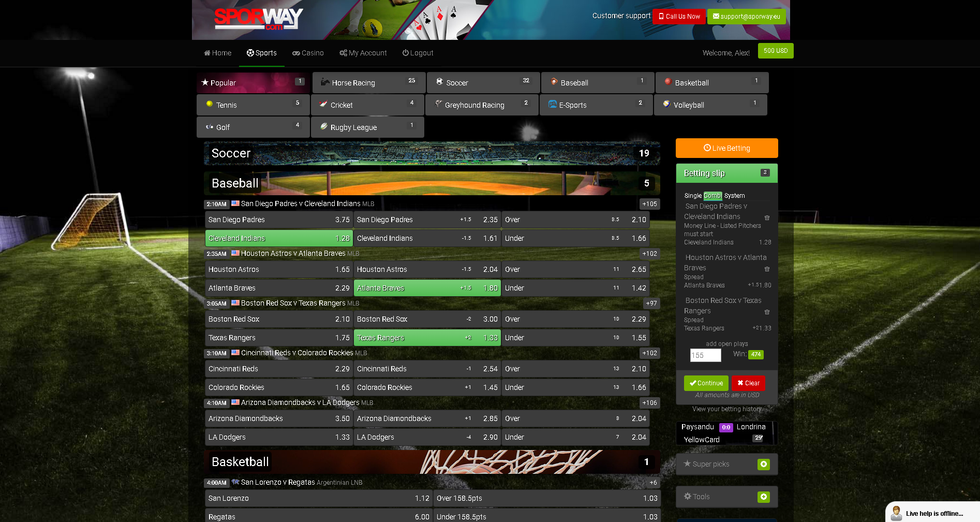
Task: Expand Super picks with plus icon
Action: click(x=763, y=464)
